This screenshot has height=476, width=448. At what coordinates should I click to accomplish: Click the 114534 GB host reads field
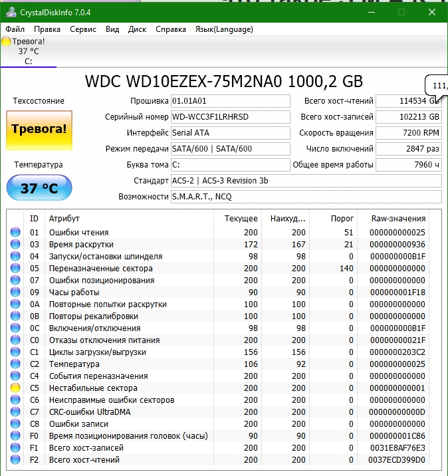(409, 101)
